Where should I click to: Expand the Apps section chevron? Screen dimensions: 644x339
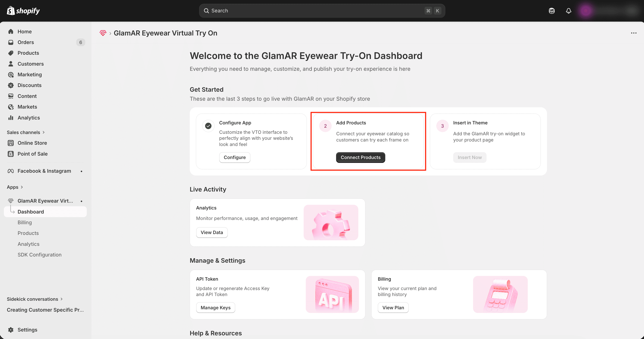coord(22,187)
